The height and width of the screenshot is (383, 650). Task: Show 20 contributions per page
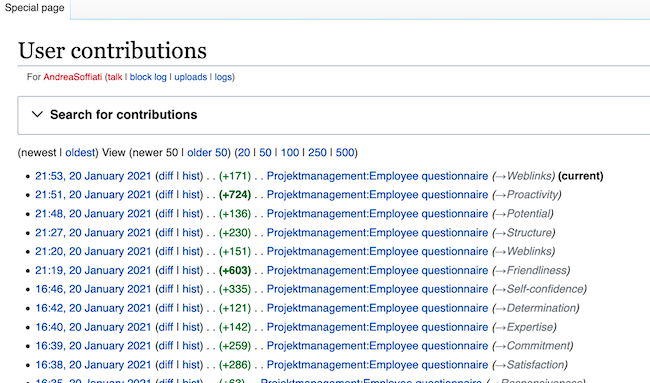tap(244, 153)
